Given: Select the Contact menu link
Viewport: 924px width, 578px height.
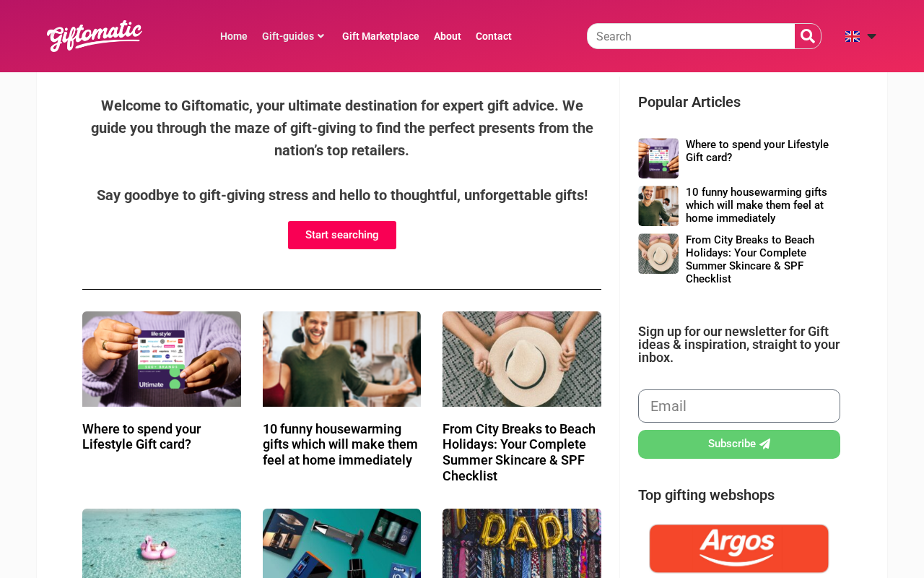Looking at the screenshot, I should click(494, 36).
